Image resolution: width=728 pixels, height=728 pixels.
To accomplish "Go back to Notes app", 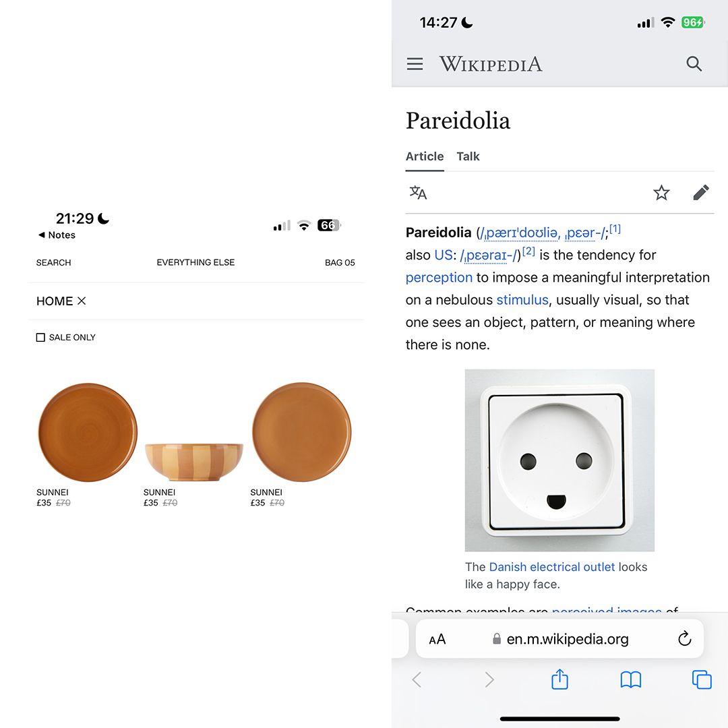I will 57,235.
